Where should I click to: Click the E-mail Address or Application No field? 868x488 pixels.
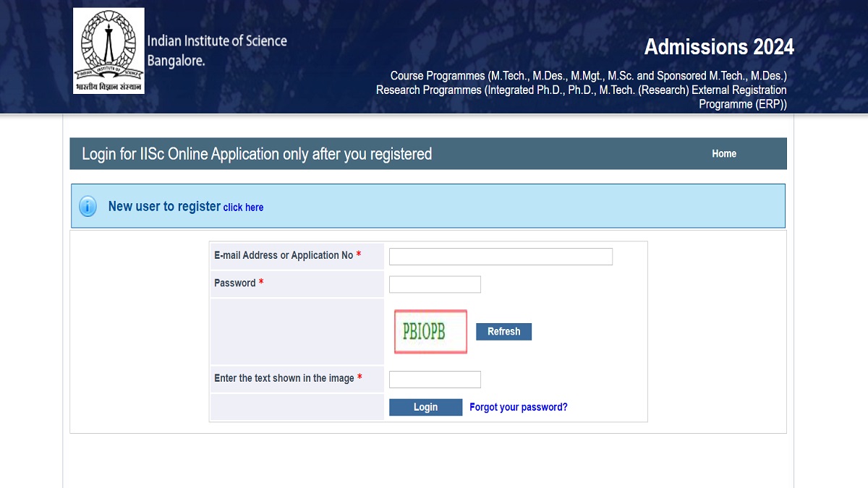pos(500,256)
